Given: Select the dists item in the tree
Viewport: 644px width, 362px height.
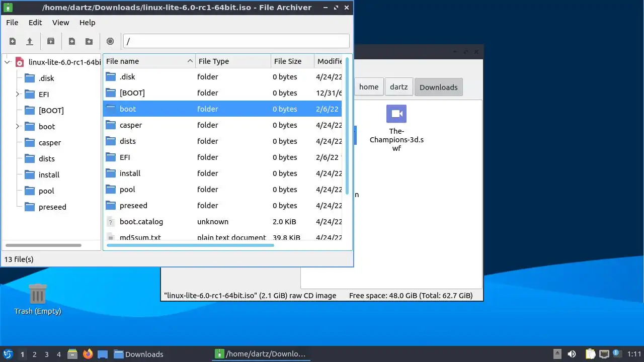Looking at the screenshot, I should pos(47,158).
